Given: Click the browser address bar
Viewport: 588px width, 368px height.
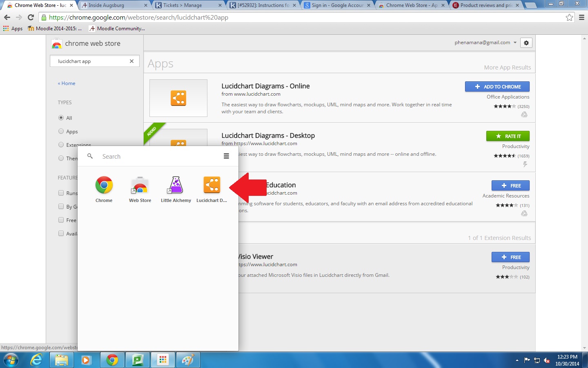Looking at the screenshot, I should pos(302,17).
